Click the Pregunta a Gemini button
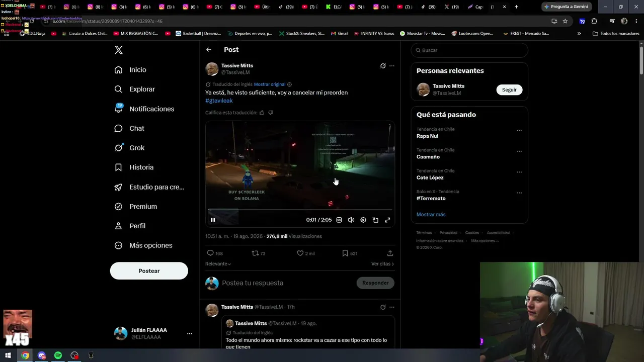The height and width of the screenshot is (362, 644). 566,7
